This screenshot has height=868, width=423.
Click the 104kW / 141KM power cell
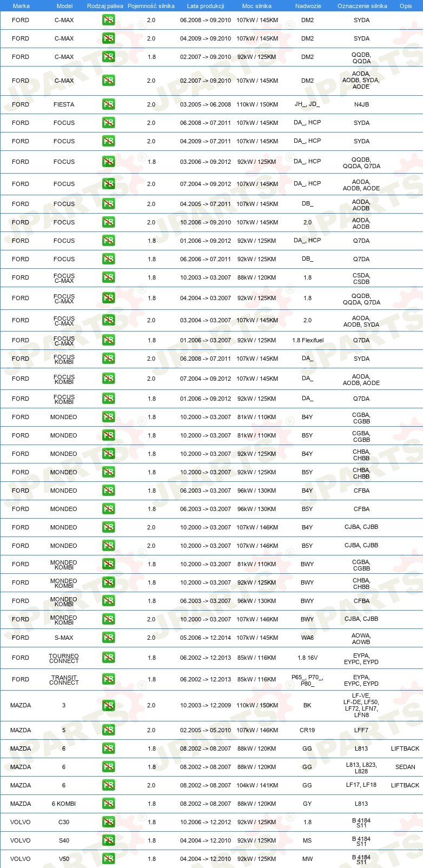coord(257,785)
